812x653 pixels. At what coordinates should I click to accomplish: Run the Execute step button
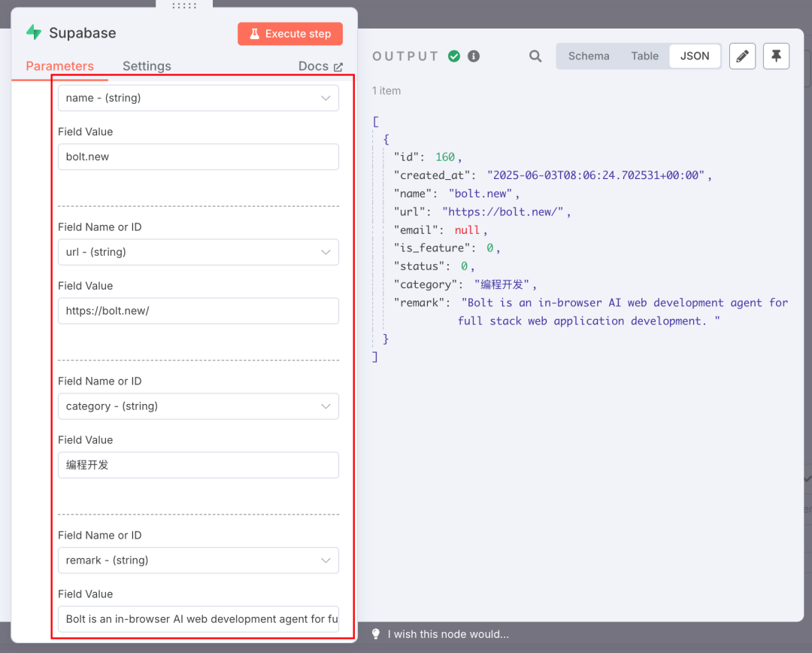(290, 34)
